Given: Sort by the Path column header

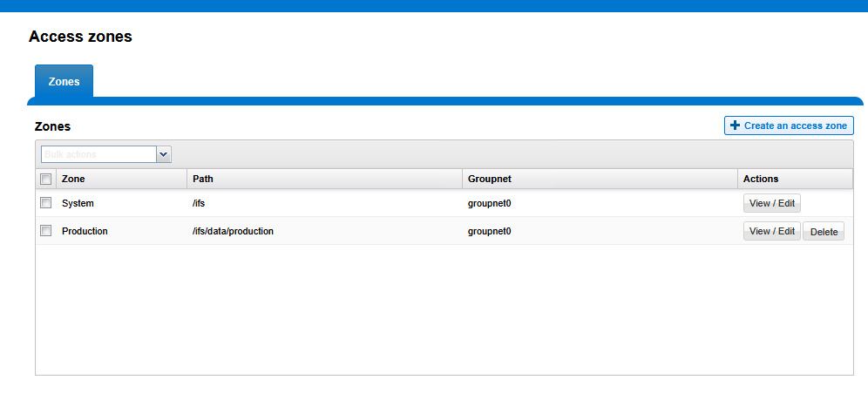Looking at the screenshot, I should point(203,179).
